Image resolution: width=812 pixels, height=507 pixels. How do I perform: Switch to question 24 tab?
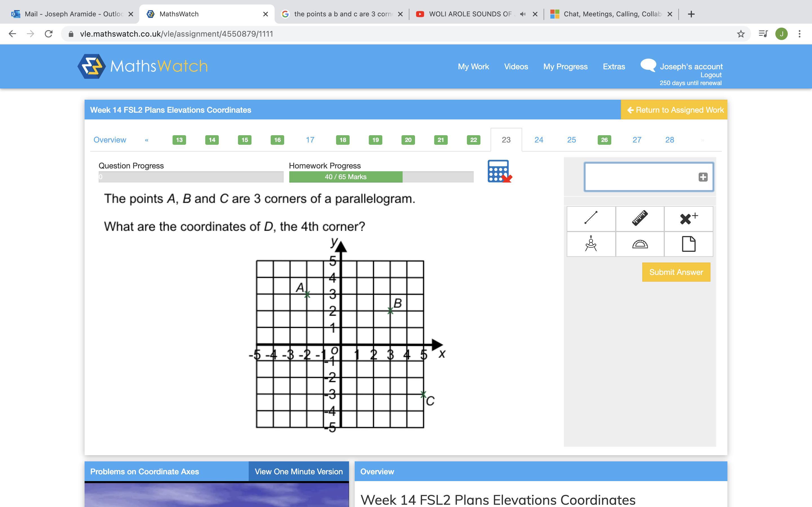[539, 140]
